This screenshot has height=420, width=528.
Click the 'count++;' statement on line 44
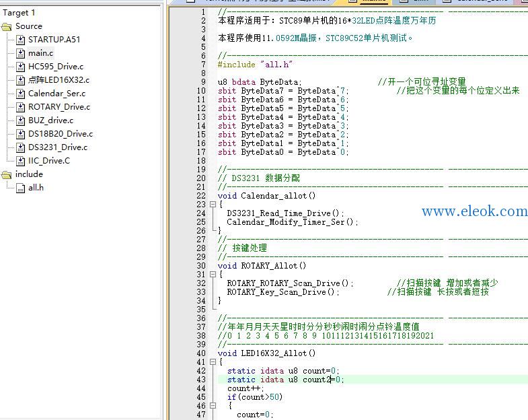tap(246, 388)
